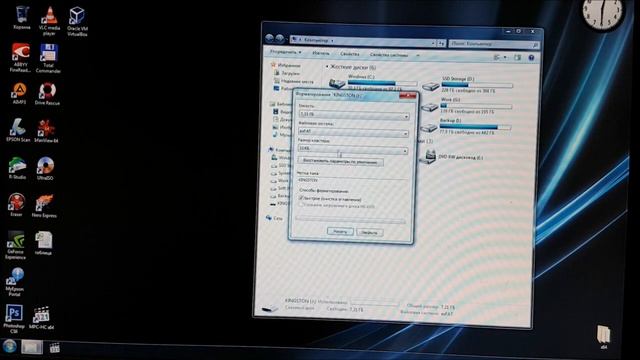Image resolution: width=640 pixels, height=360 pixels.
Task: Click the Start format button
Action: click(340, 231)
